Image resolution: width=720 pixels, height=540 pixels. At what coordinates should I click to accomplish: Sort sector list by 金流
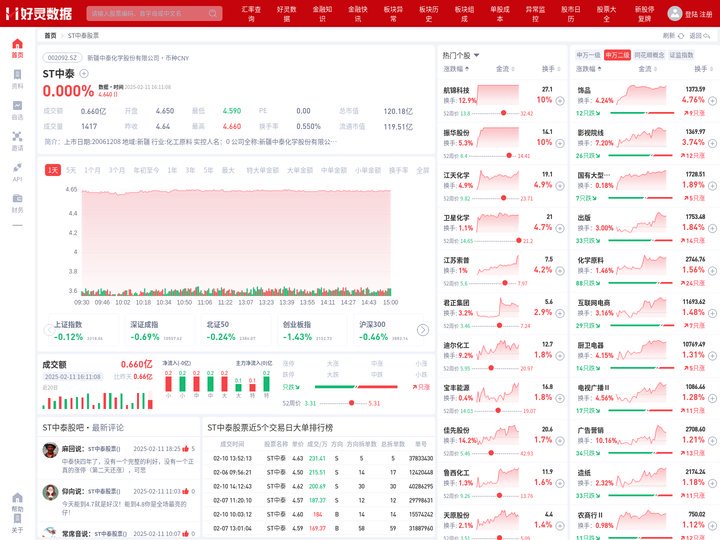pyautogui.click(x=647, y=69)
